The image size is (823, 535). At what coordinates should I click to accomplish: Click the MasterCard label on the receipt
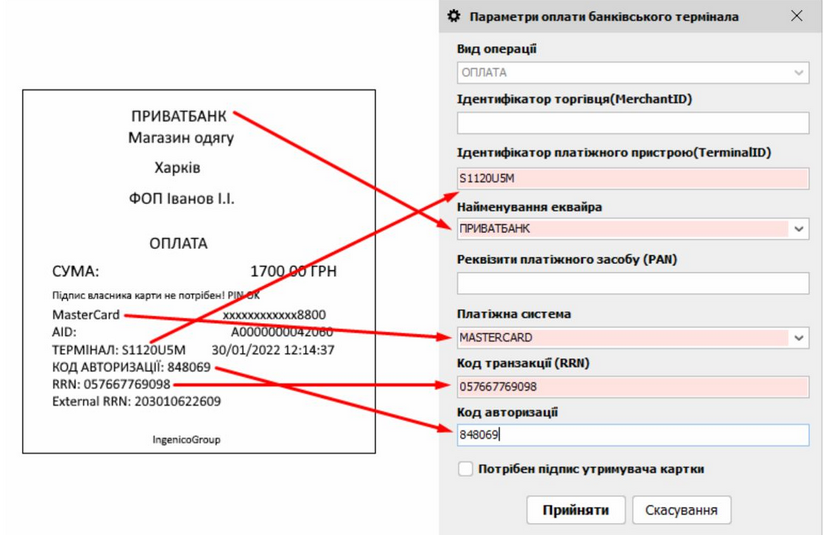[x=86, y=315]
